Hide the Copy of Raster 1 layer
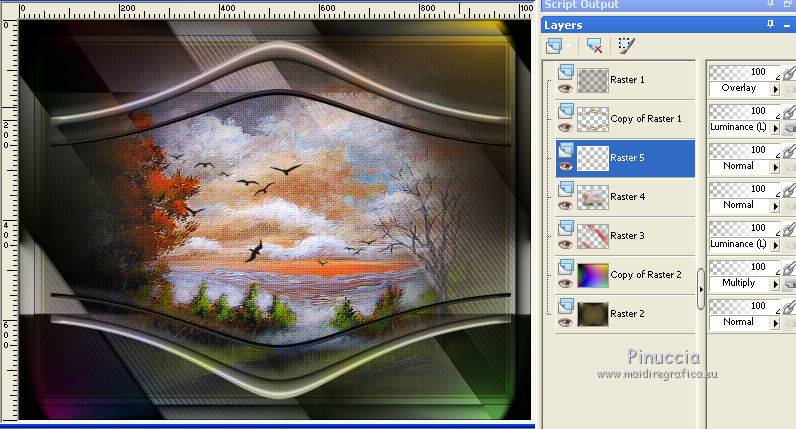Viewport: 796px width, 429px height. 566,128
